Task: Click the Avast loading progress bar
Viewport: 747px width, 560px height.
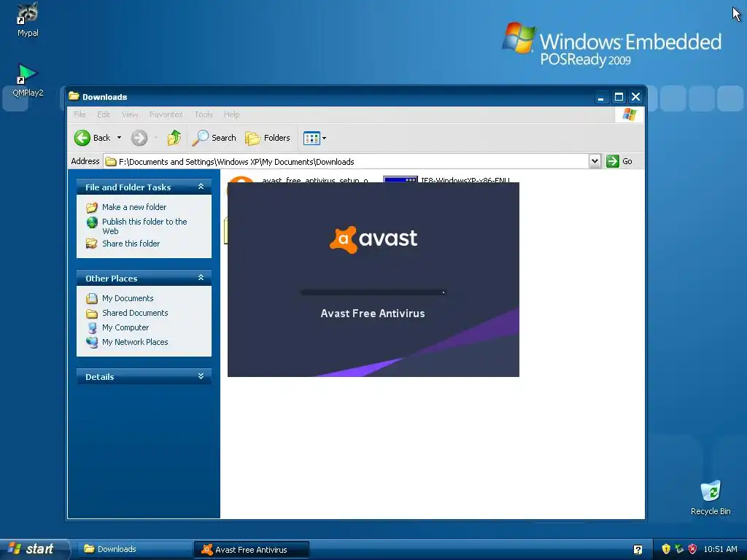Action: (x=373, y=292)
